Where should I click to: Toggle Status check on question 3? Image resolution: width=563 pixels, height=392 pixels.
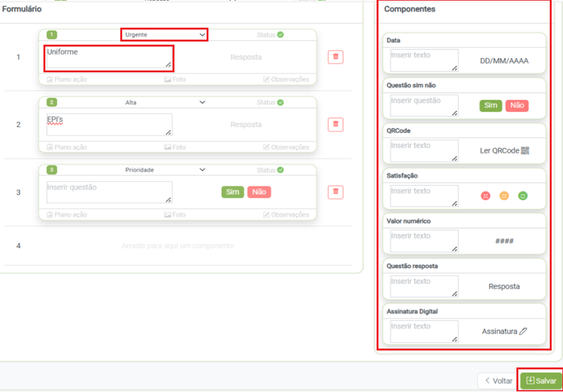pos(280,170)
